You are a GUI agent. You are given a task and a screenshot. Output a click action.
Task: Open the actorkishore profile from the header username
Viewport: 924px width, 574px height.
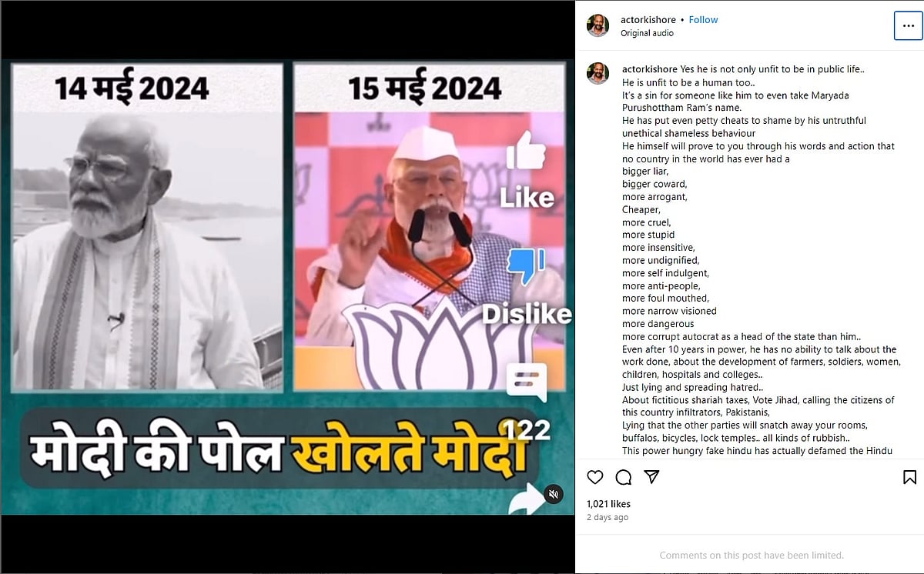click(x=648, y=20)
